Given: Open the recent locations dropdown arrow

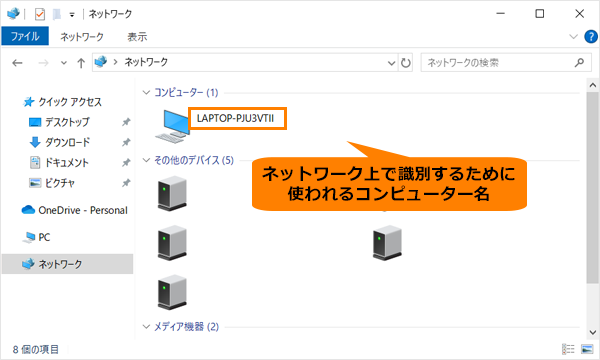Looking at the screenshot, I should tap(64, 63).
